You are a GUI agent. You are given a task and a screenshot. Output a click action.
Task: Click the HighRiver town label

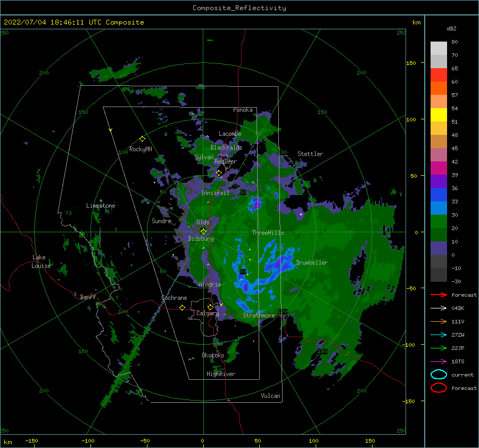221,374
